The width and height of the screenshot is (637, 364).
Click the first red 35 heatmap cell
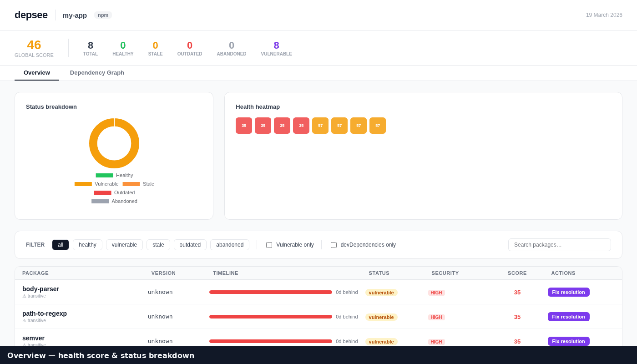point(244,126)
